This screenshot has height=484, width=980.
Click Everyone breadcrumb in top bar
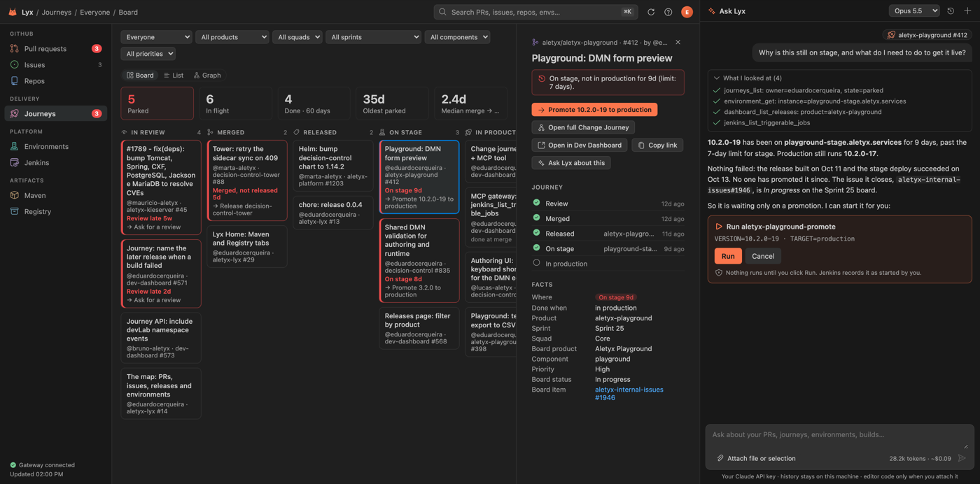point(95,12)
